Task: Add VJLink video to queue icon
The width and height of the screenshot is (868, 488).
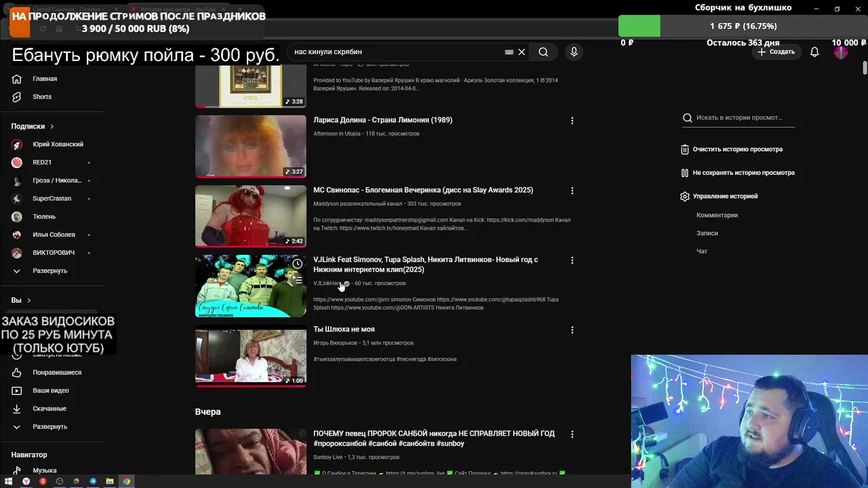Action: click(297, 279)
